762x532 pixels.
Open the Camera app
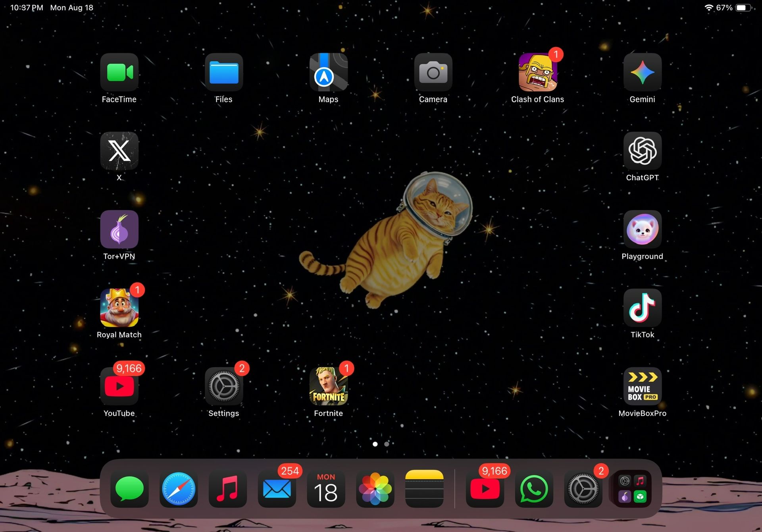pos(433,72)
